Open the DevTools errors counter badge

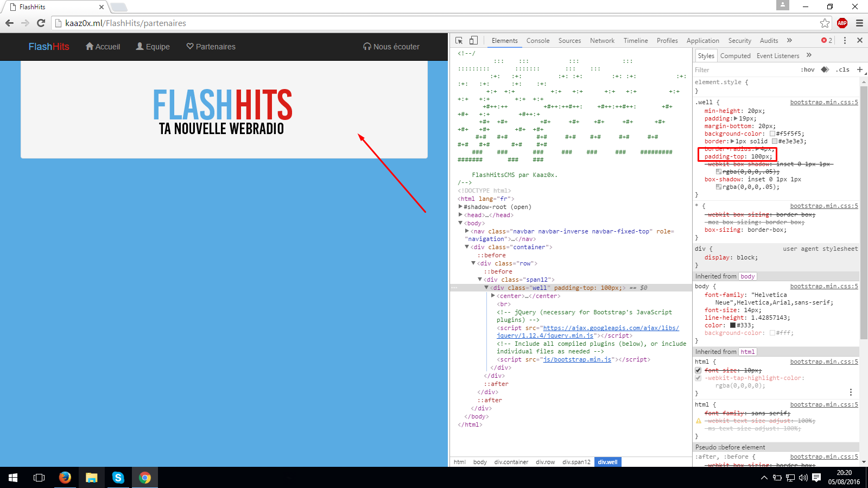pos(827,41)
